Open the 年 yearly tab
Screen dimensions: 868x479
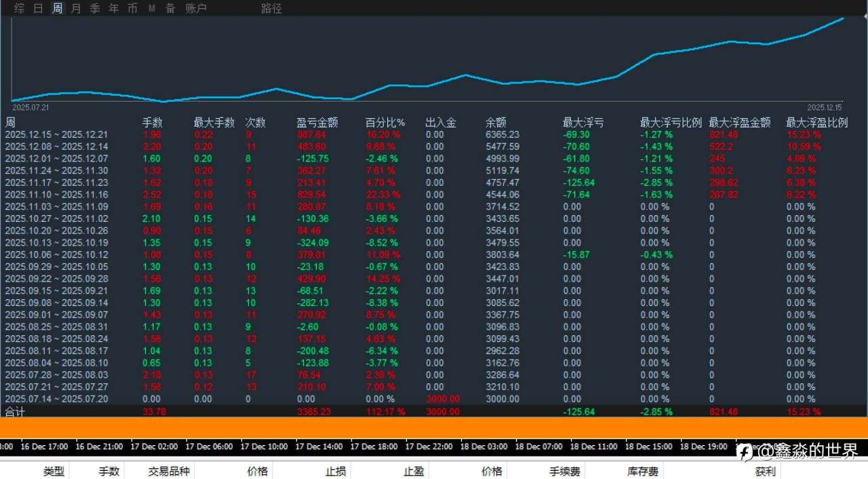pos(114,8)
